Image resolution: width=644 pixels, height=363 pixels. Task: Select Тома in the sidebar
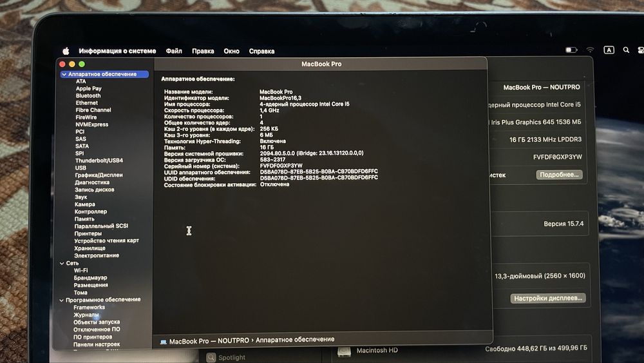80,293
